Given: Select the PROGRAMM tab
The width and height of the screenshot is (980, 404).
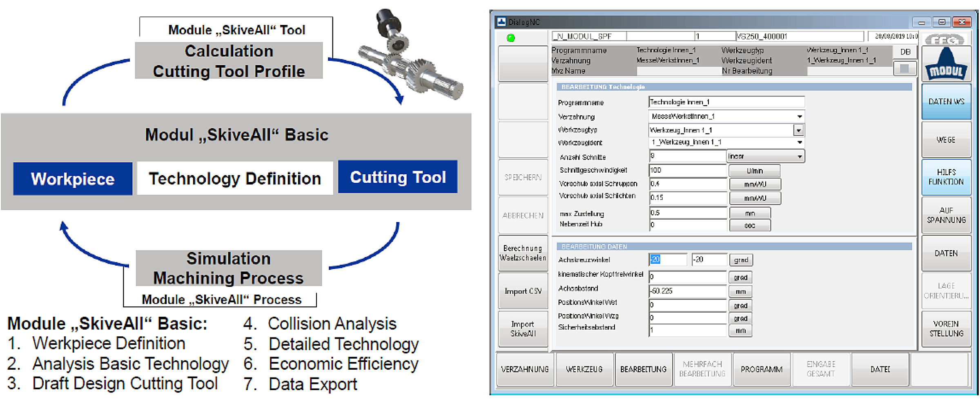Looking at the screenshot, I should tap(762, 369).
